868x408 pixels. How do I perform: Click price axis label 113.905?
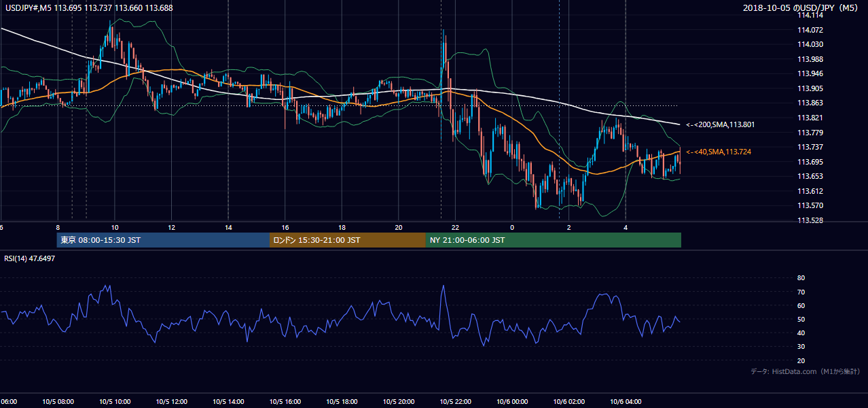click(811, 88)
